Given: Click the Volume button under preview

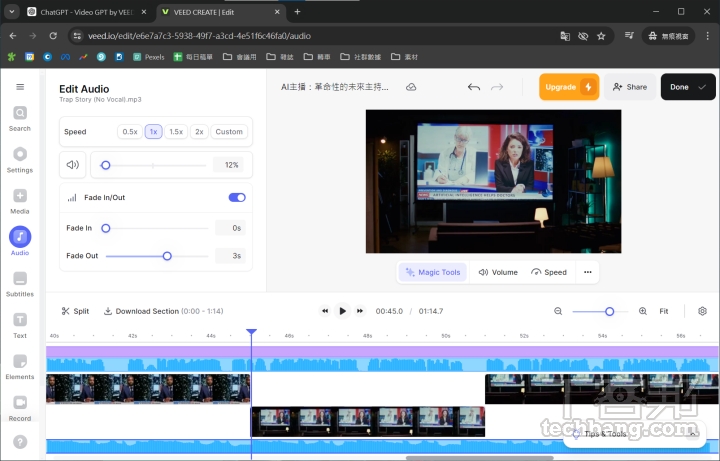Looking at the screenshot, I should coord(498,272).
